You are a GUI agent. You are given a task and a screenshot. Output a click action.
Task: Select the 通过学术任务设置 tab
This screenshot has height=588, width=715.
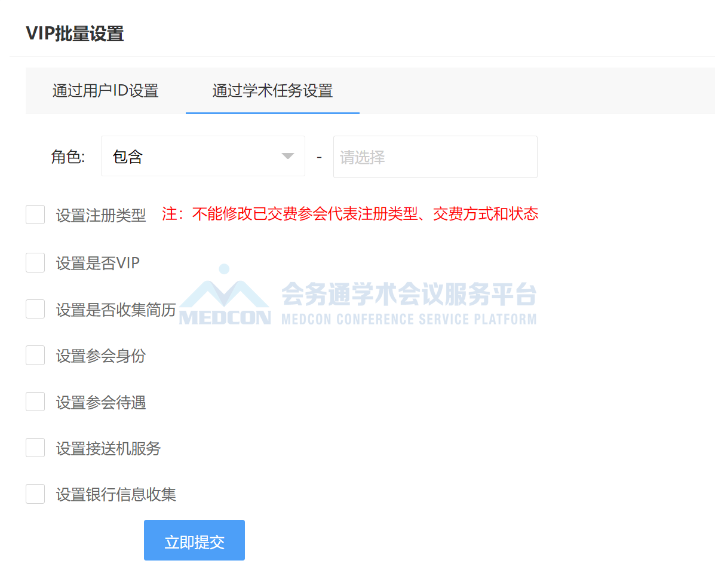tap(272, 91)
